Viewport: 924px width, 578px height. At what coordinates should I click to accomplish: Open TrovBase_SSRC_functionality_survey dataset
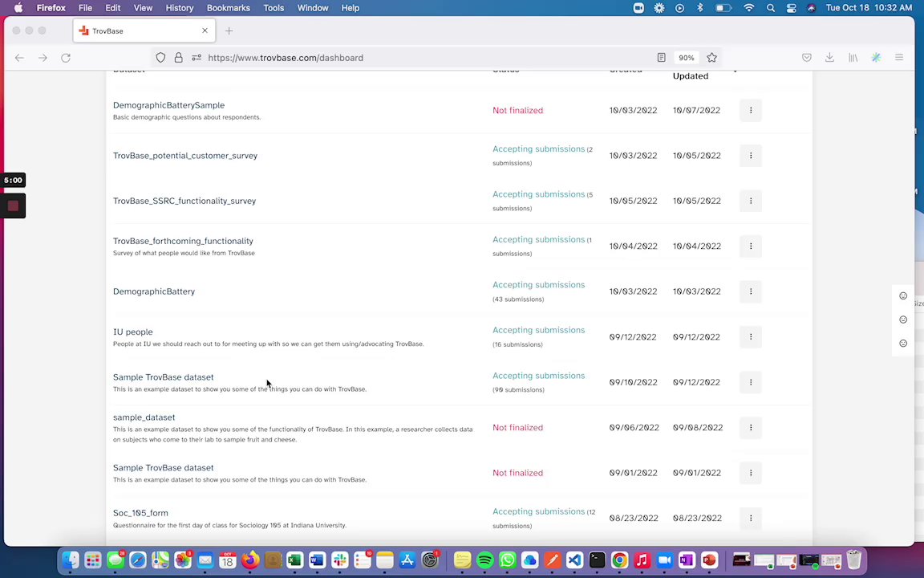pyautogui.click(x=184, y=201)
